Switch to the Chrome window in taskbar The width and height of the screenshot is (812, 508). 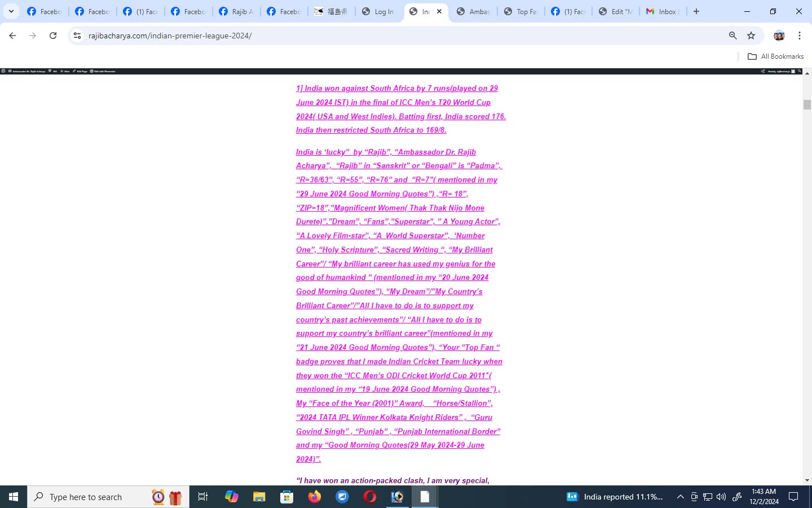(x=398, y=497)
